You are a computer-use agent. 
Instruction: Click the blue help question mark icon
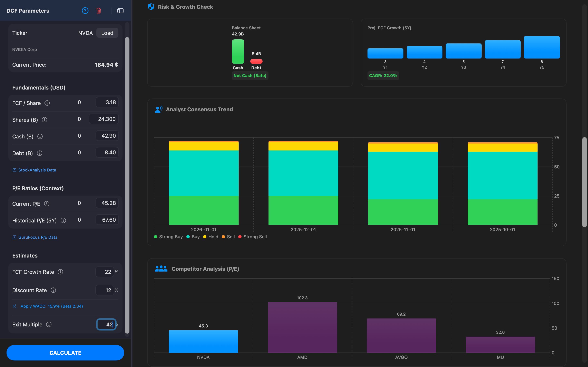coord(85,11)
